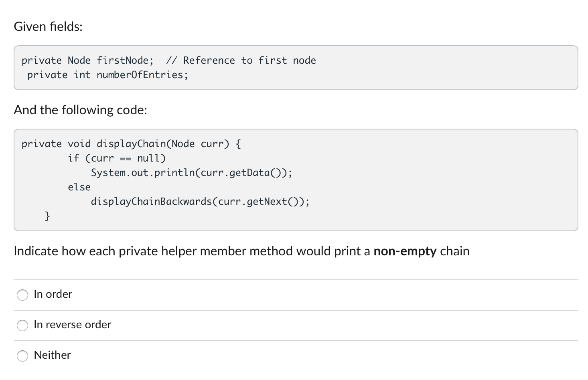588x380 pixels.
Task: Click the if (curr == null) line
Action: coord(117,158)
